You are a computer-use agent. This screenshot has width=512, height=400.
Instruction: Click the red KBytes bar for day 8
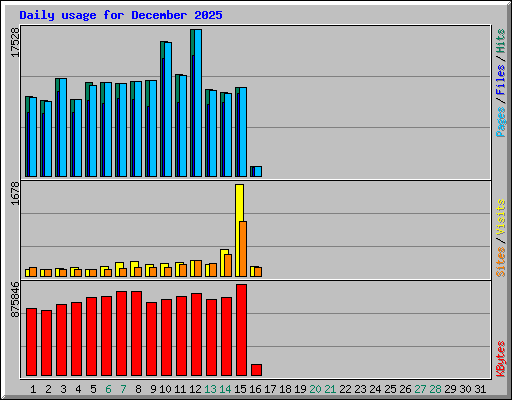point(136,333)
